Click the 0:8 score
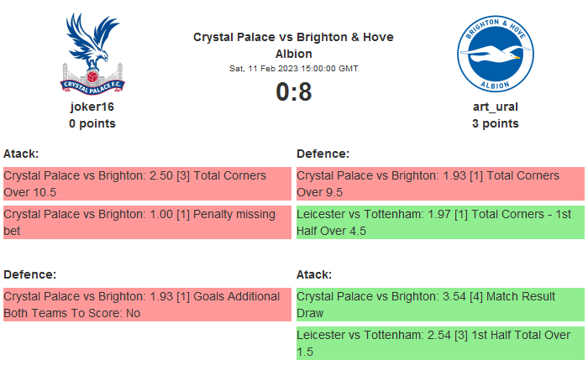Viewport: 588px width, 386px height. 293,91
